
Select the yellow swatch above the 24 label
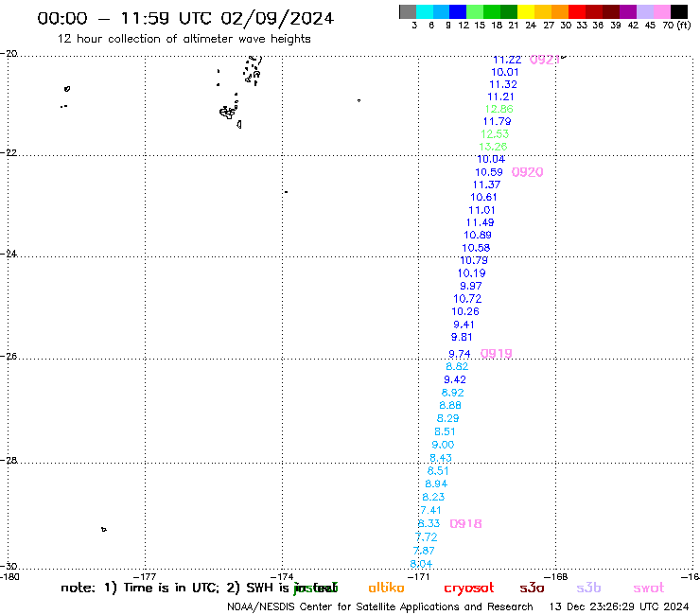(526, 11)
